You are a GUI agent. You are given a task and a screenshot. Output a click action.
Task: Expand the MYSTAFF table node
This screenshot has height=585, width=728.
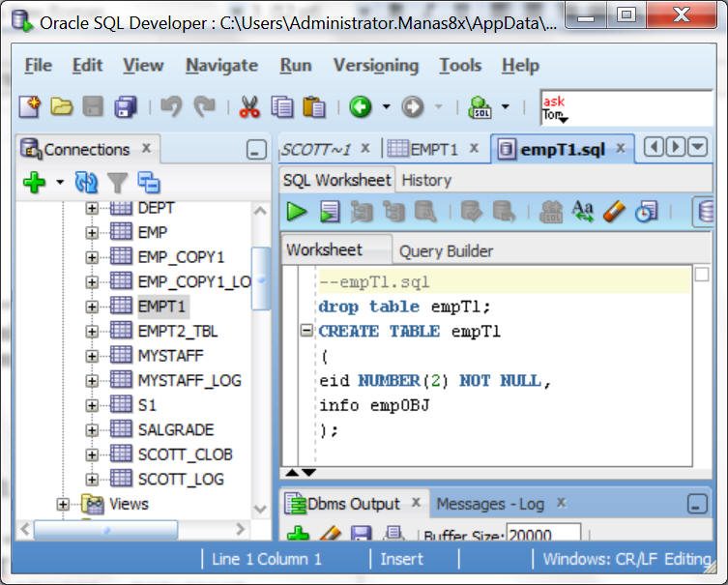(92, 356)
